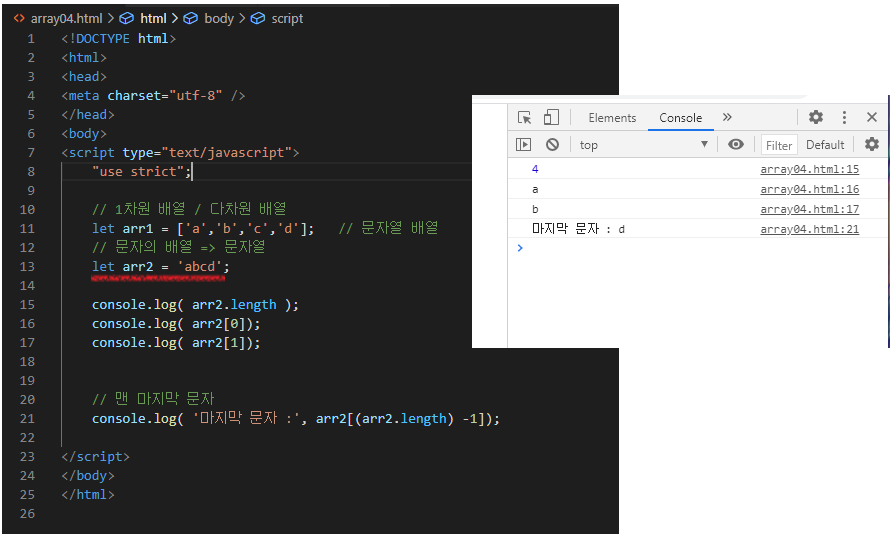This screenshot has width=896, height=538.
Task: Toggle the device toolbar icon
Action: [551, 117]
